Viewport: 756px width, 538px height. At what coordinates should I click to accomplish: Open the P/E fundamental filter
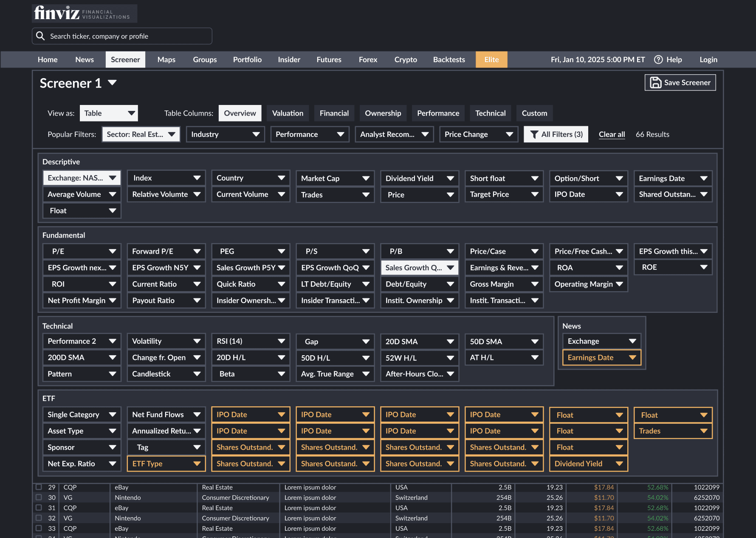tap(82, 251)
